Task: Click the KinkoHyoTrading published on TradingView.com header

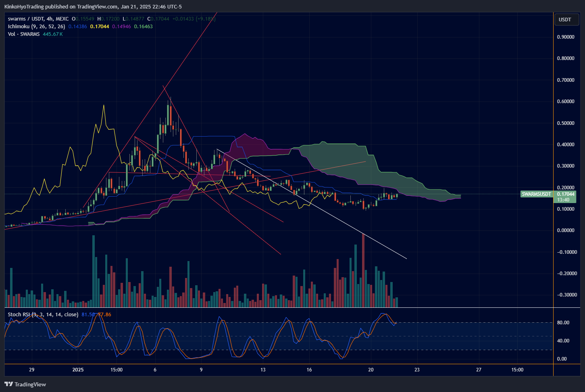Action: 93,7
